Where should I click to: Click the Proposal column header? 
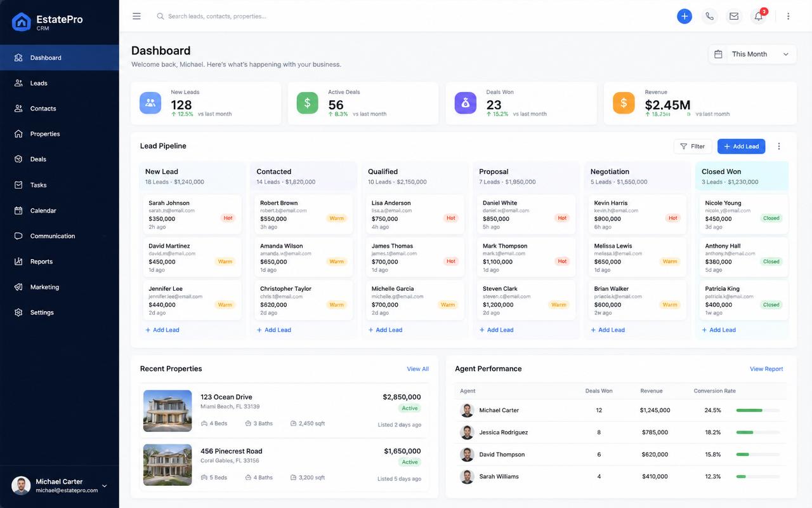coord(526,177)
